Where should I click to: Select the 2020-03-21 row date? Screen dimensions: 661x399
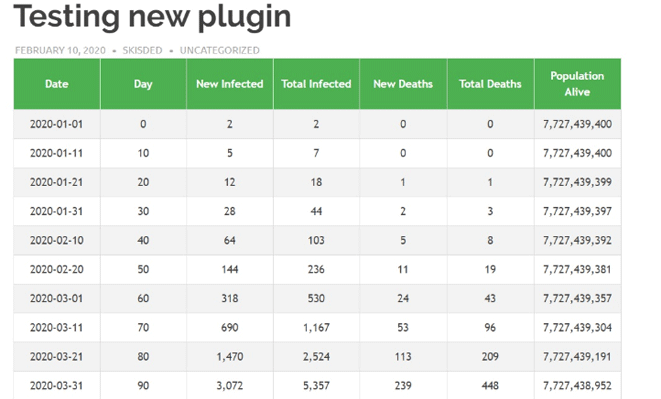click(x=57, y=356)
